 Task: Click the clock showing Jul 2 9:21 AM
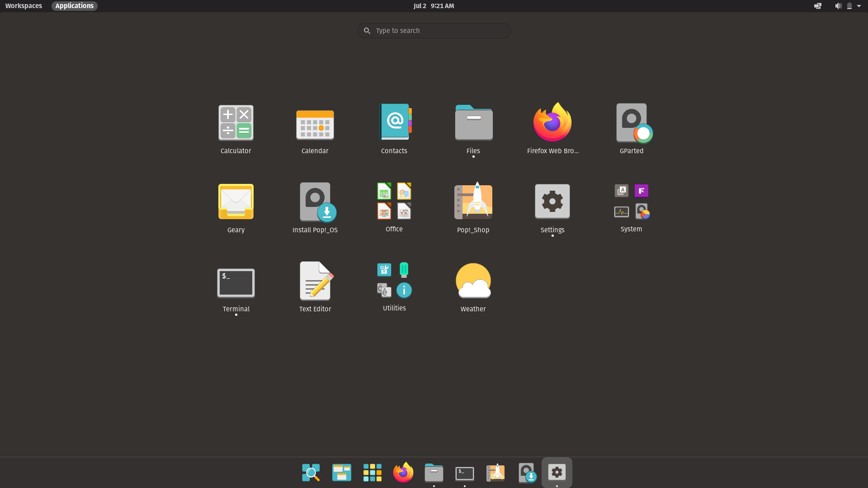coord(434,6)
